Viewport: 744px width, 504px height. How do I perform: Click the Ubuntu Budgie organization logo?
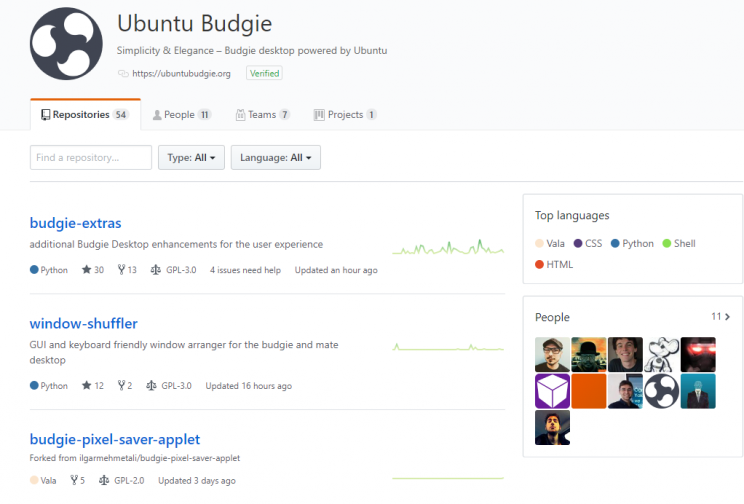pos(66,44)
